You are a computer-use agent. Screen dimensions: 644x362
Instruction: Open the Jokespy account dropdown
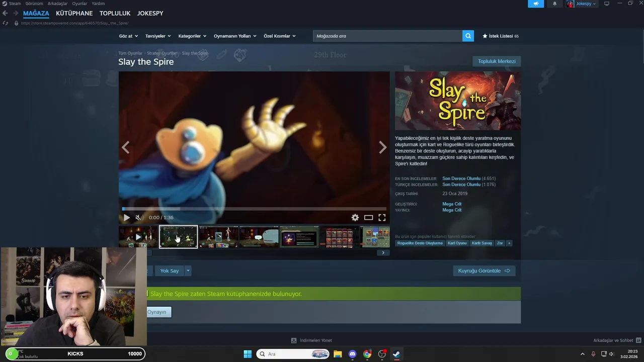pyautogui.click(x=586, y=4)
